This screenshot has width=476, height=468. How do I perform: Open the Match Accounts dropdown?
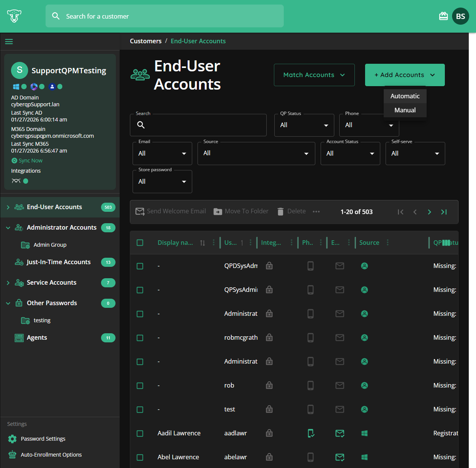314,75
